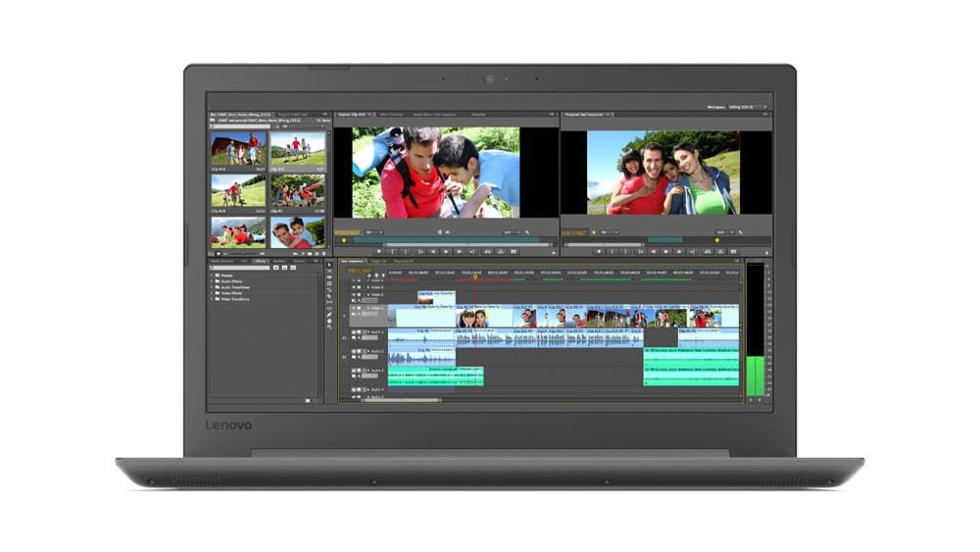The width and height of the screenshot is (980, 552).
Task: Click the Source monitor timecode display
Action: click(x=347, y=232)
